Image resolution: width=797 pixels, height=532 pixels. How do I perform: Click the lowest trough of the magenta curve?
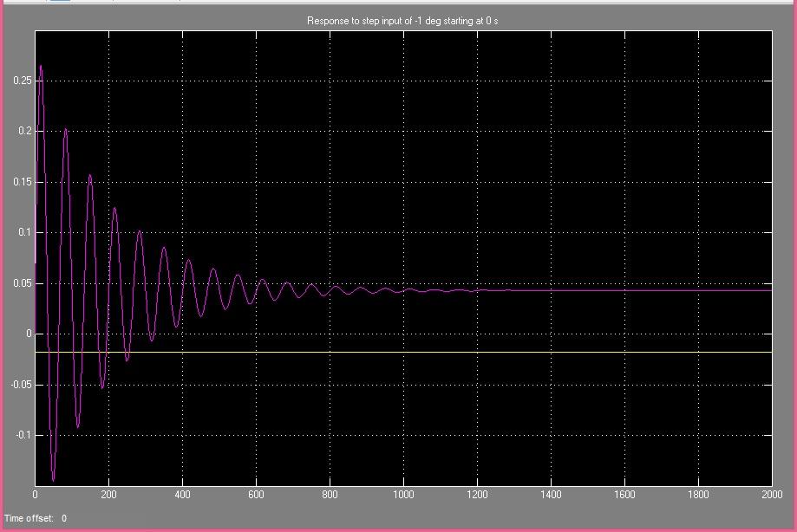53,479
